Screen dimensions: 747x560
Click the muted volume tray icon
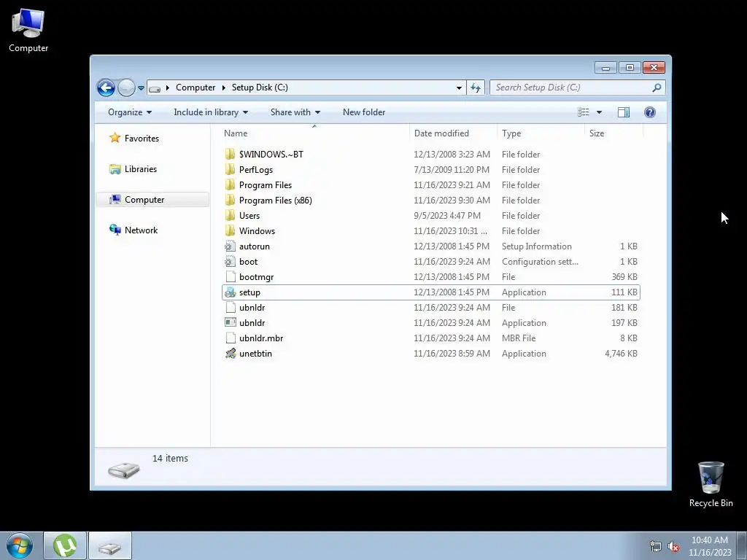673,547
